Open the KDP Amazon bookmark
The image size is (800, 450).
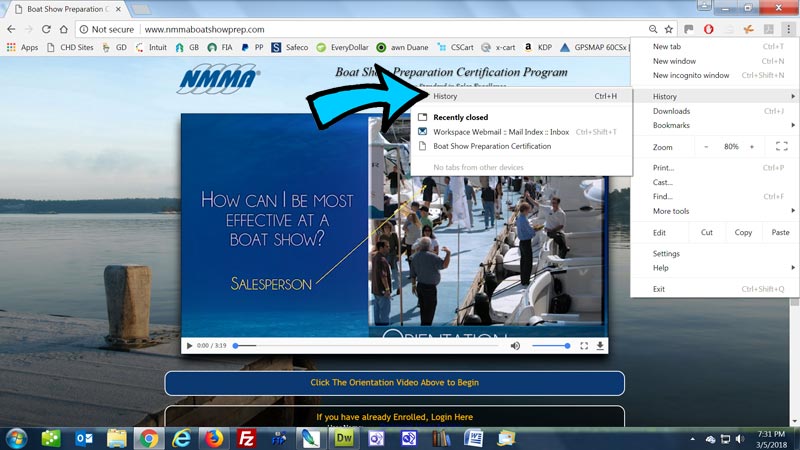tap(538, 47)
